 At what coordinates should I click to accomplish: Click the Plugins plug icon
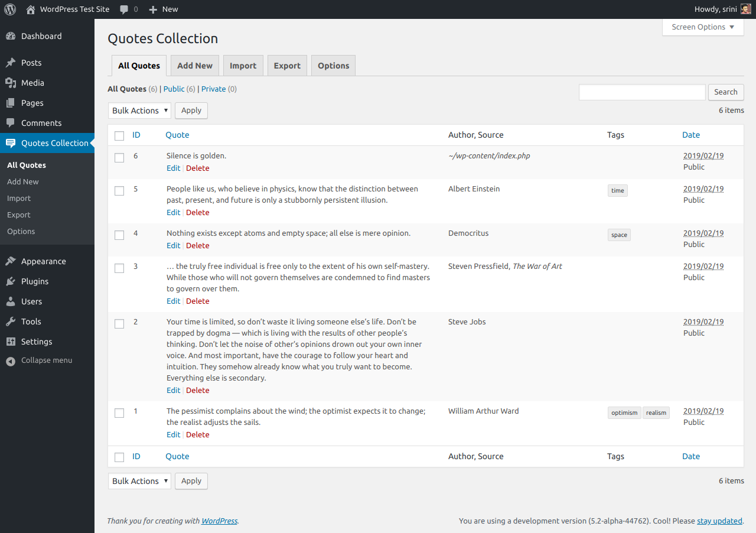pyautogui.click(x=11, y=281)
